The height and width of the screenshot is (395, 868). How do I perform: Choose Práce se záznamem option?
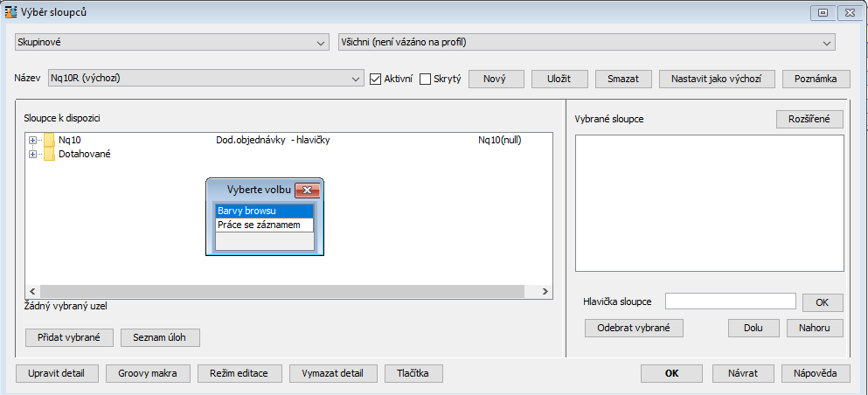coord(263,225)
